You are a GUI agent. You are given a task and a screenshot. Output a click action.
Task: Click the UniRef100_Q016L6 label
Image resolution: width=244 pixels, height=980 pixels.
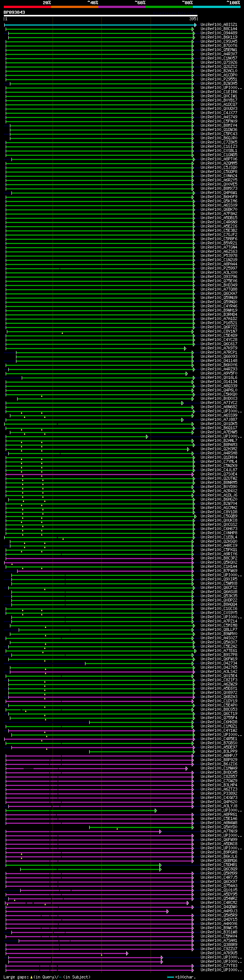point(219,378)
